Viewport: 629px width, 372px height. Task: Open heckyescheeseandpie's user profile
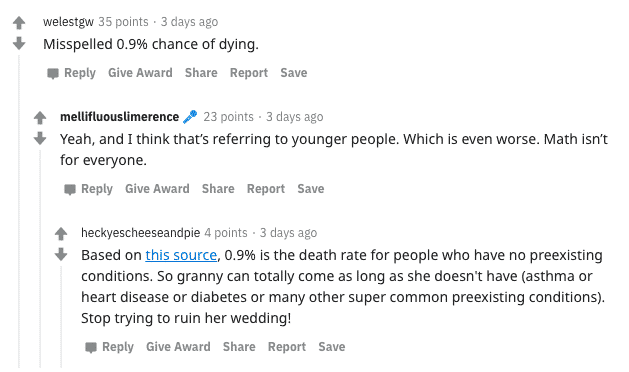click(140, 233)
